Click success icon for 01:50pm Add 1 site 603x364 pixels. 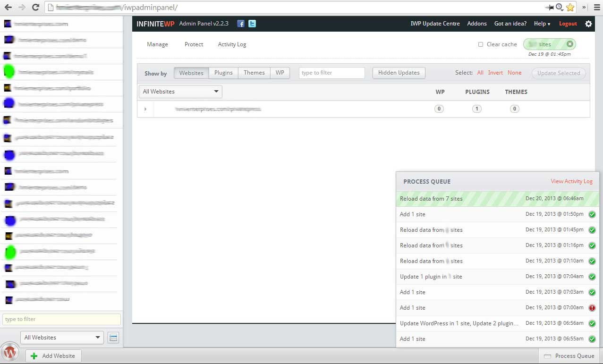click(x=592, y=214)
